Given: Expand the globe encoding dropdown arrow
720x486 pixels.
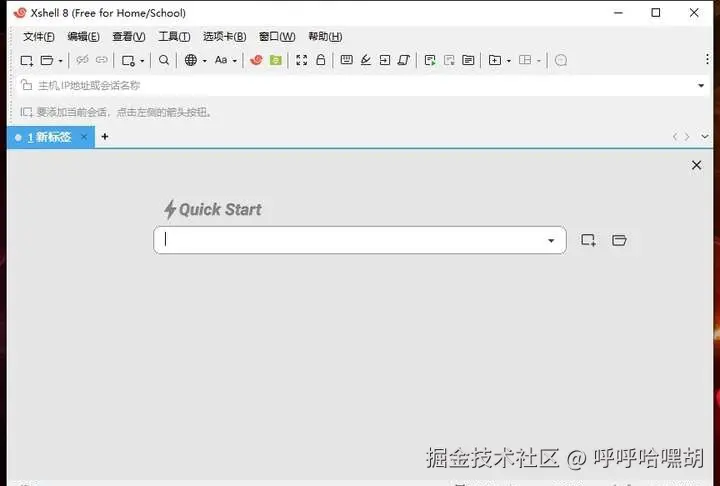Looking at the screenshot, I should 204,61.
